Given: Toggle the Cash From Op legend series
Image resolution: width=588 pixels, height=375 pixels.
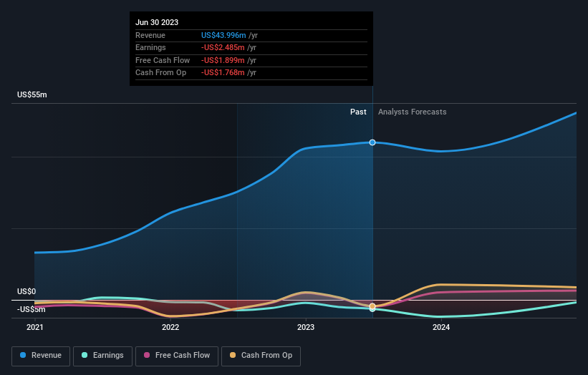Looking at the screenshot, I should pyautogui.click(x=261, y=356).
